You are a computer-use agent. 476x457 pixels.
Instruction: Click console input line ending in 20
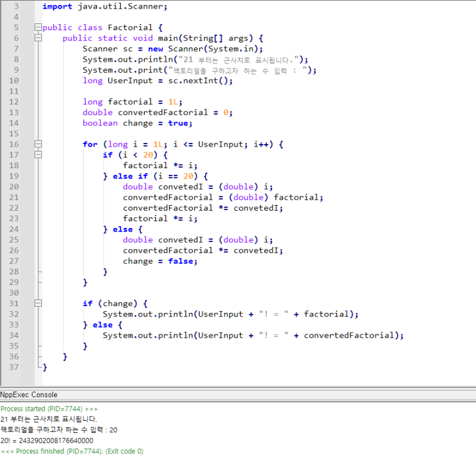[59, 430]
